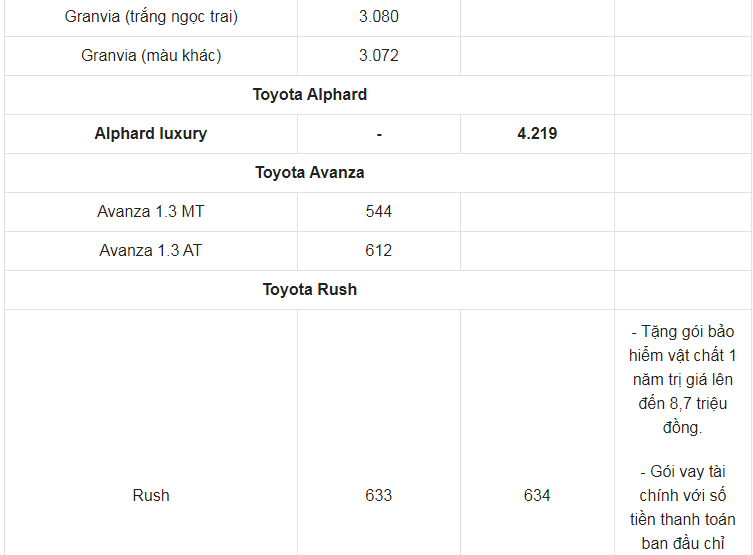Image resolution: width=753 pixels, height=555 pixels.
Task: Click the Toyota Avanza section heading
Action: pyautogui.click(x=309, y=173)
